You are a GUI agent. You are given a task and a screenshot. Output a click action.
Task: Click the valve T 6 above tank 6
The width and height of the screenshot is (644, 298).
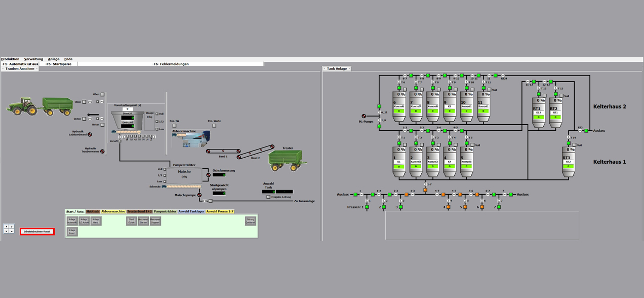click(399, 82)
